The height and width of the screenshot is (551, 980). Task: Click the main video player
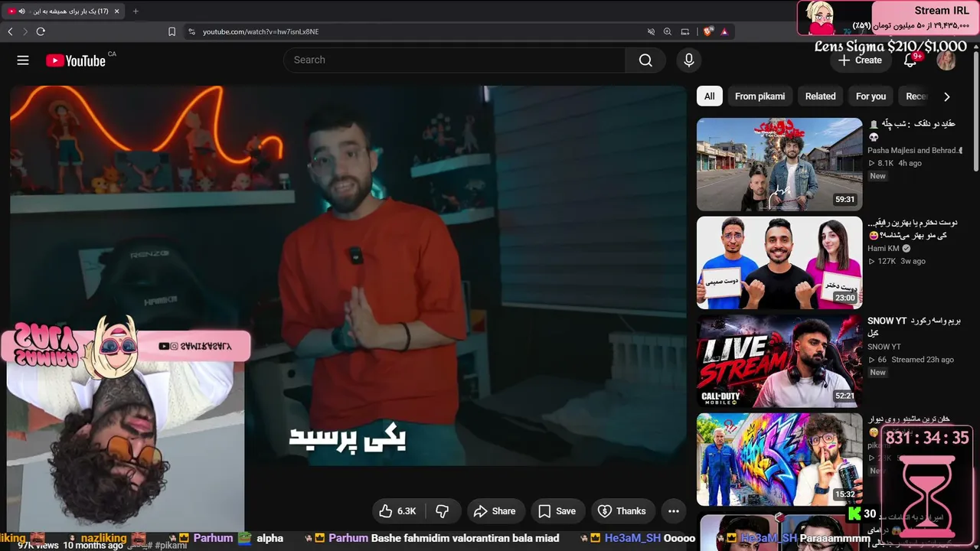coord(348,275)
